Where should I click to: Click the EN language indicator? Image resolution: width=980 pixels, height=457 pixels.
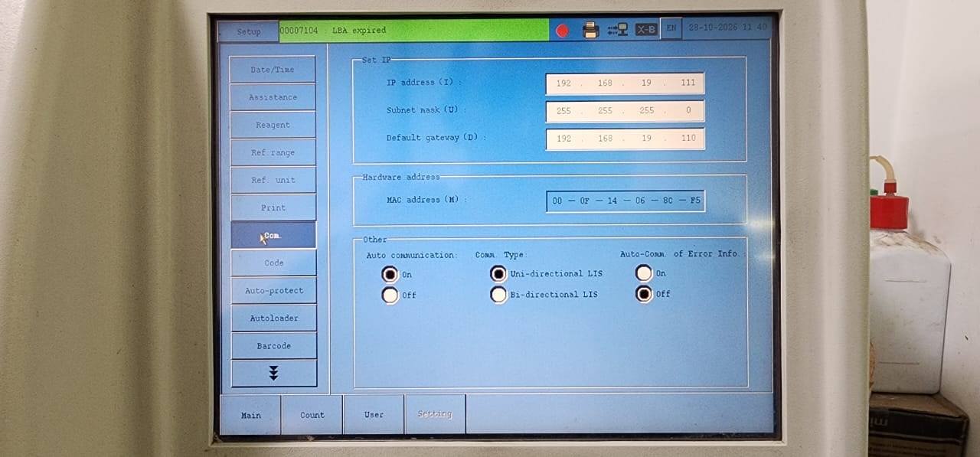coord(671,28)
